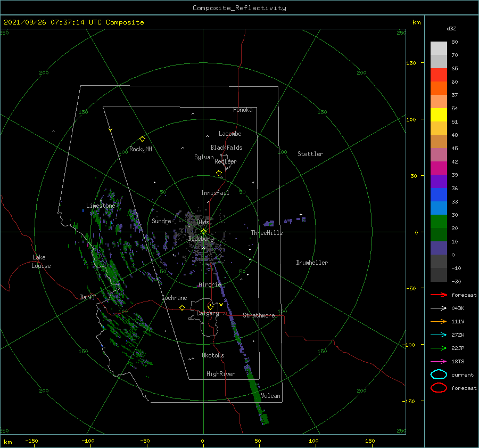This screenshot has width=479, height=448.
Task: Click the Lacombe label
Action: [230, 134]
